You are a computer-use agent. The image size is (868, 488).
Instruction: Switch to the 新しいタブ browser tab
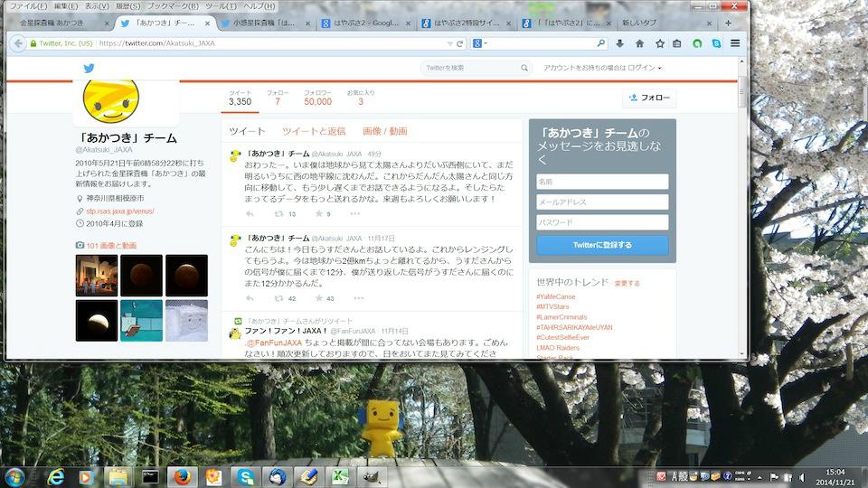665,23
